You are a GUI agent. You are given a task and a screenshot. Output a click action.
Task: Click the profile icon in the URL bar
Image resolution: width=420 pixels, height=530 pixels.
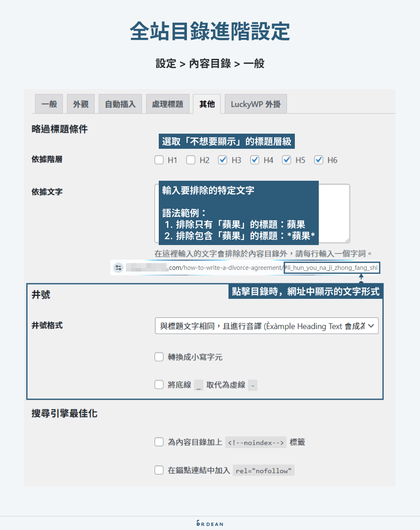118,267
